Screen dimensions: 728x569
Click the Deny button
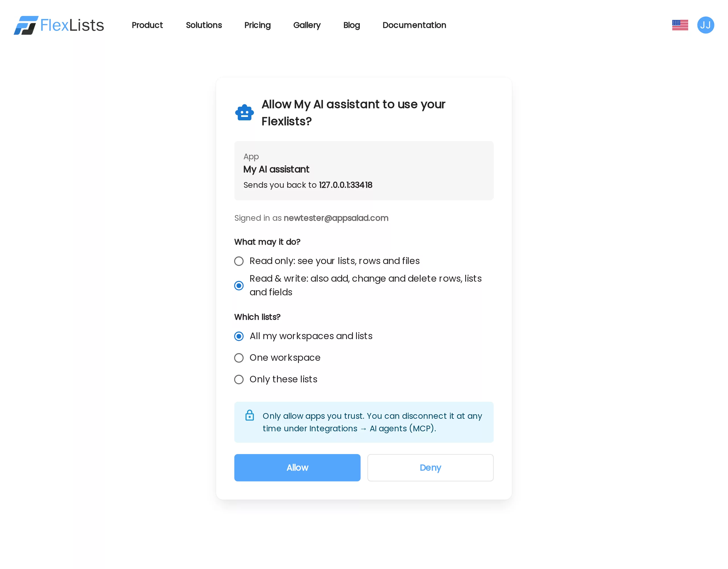coord(430,468)
